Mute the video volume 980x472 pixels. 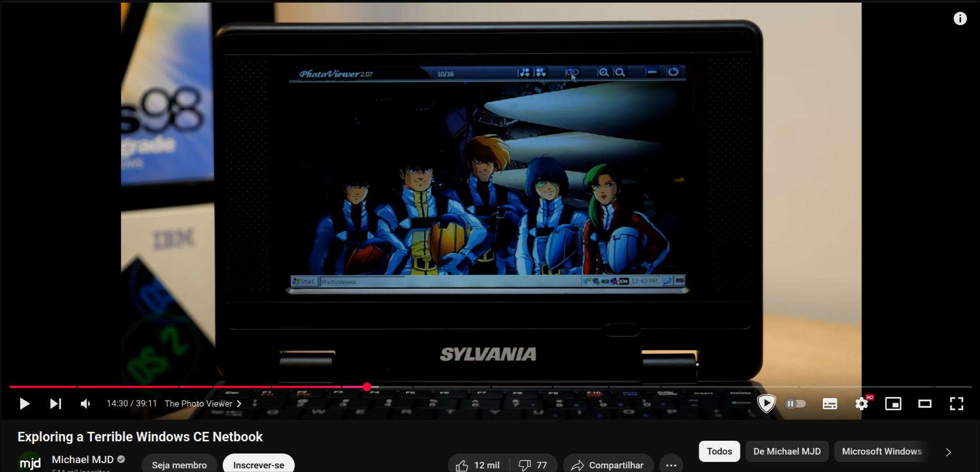coord(86,404)
